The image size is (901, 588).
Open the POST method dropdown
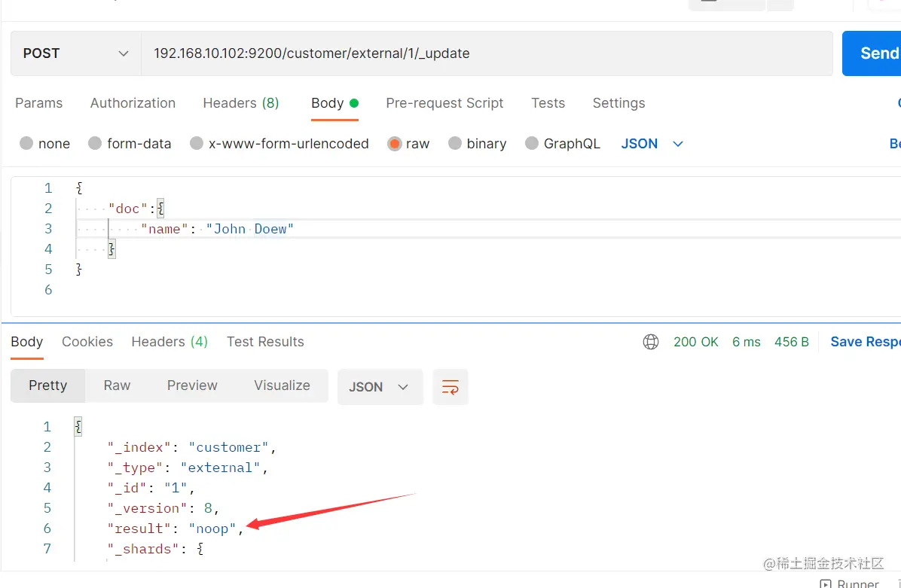click(75, 53)
